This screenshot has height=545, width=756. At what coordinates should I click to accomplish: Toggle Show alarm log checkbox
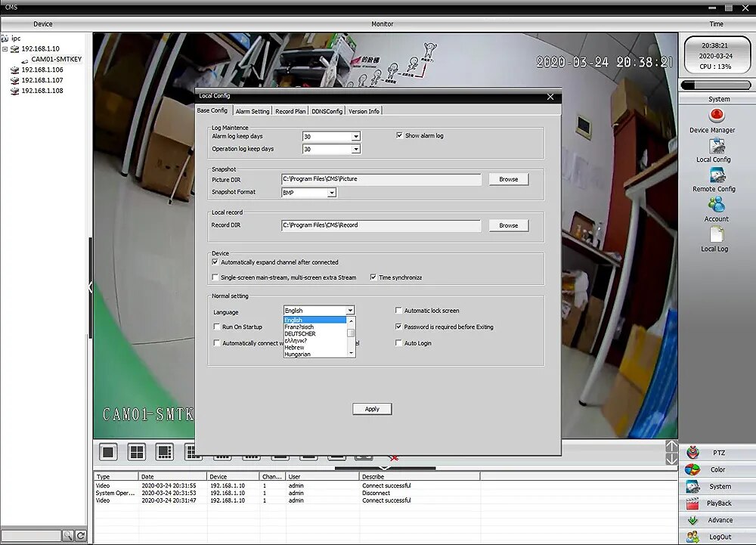pos(399,135)
